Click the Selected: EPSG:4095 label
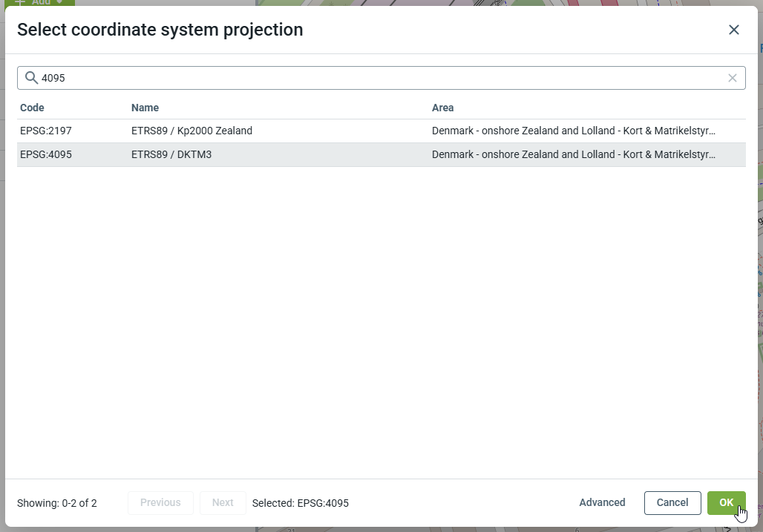This screenshot has height=532, width=763. [x=300, y=503]
